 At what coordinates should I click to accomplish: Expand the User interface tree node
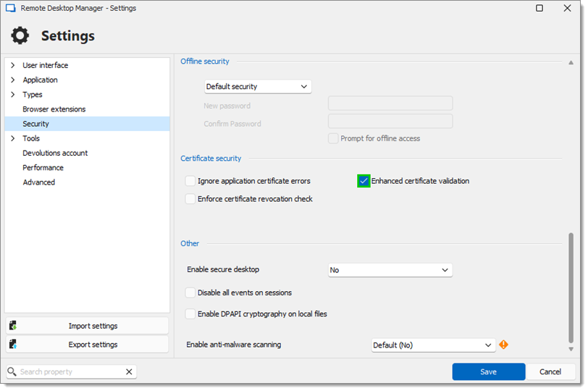(13, 65)
